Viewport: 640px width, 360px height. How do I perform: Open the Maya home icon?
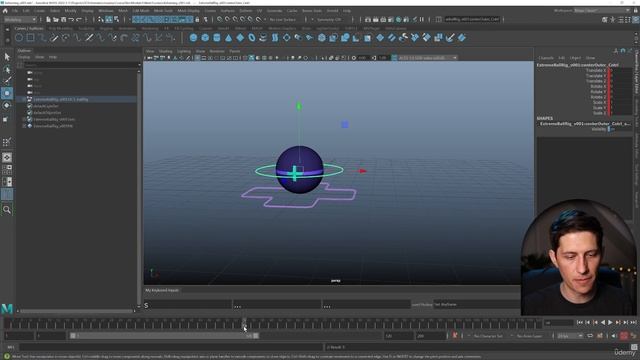pyautogui.click(x=5, y=11)
